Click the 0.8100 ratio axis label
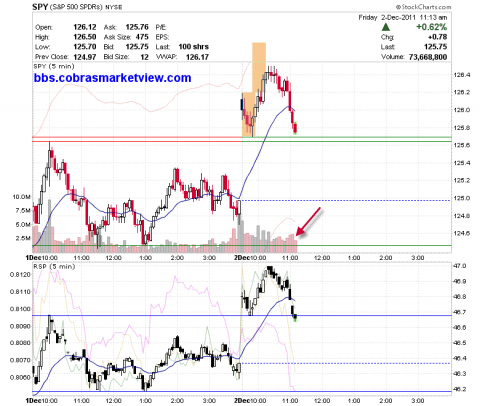Screen dimensions: 480x406 pos(20,309)
